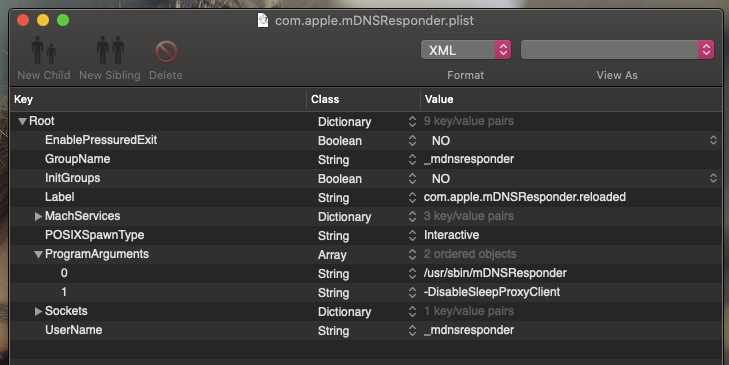Edit the Interactive value
Viewport: 729px width, 365px height.
(x=451, y=235)
